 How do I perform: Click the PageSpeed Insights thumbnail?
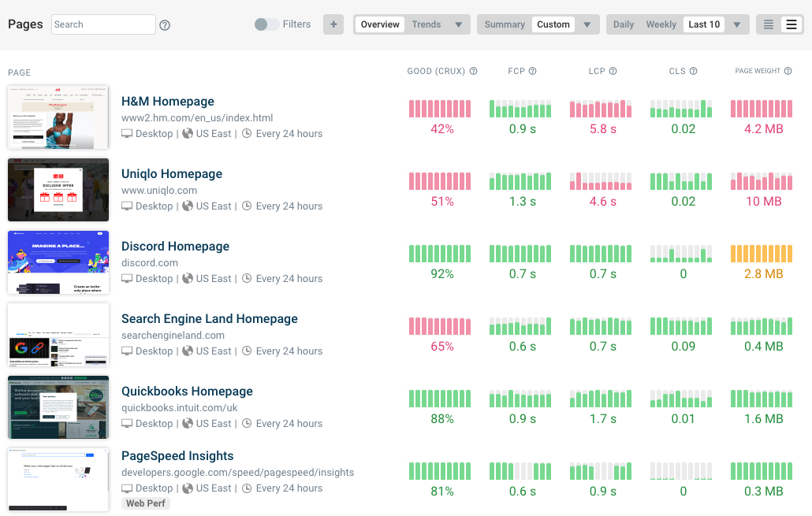click(x=58, y=480)
